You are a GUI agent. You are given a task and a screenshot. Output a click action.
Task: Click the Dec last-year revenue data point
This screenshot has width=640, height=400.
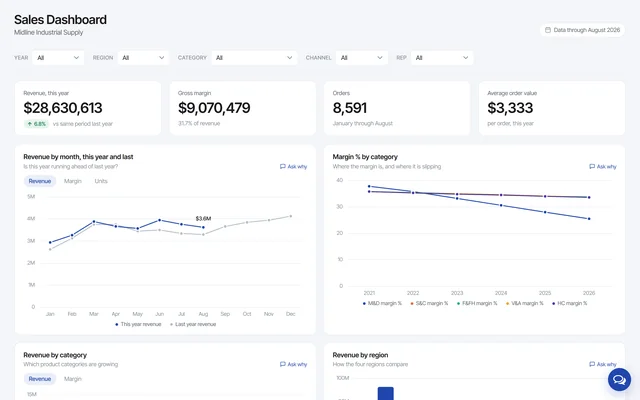(x=291, y=216)
